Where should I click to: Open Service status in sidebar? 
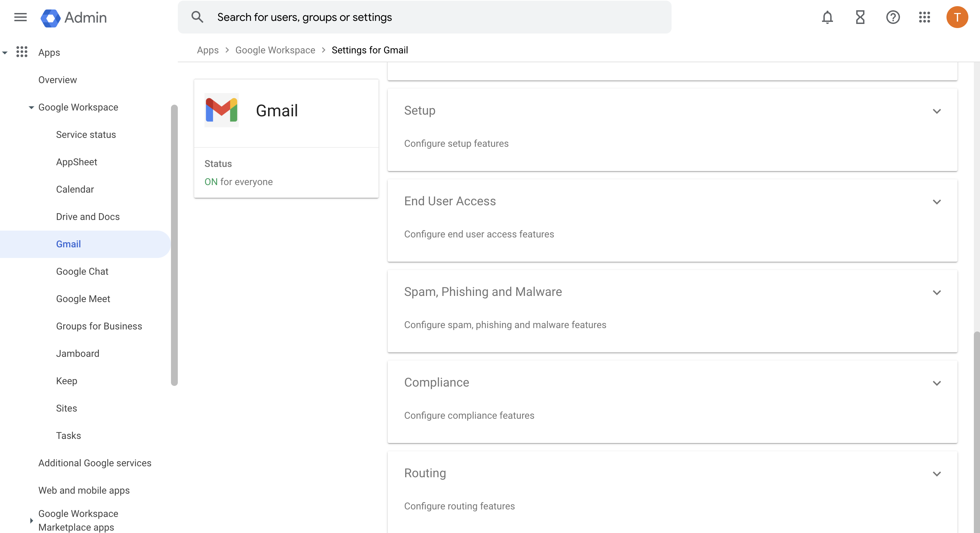[x=86, y=134]
